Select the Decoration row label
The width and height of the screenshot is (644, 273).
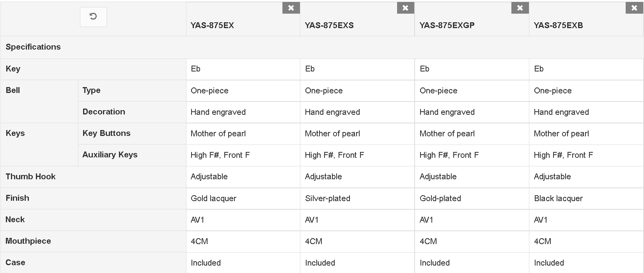(x=104, y=112)
